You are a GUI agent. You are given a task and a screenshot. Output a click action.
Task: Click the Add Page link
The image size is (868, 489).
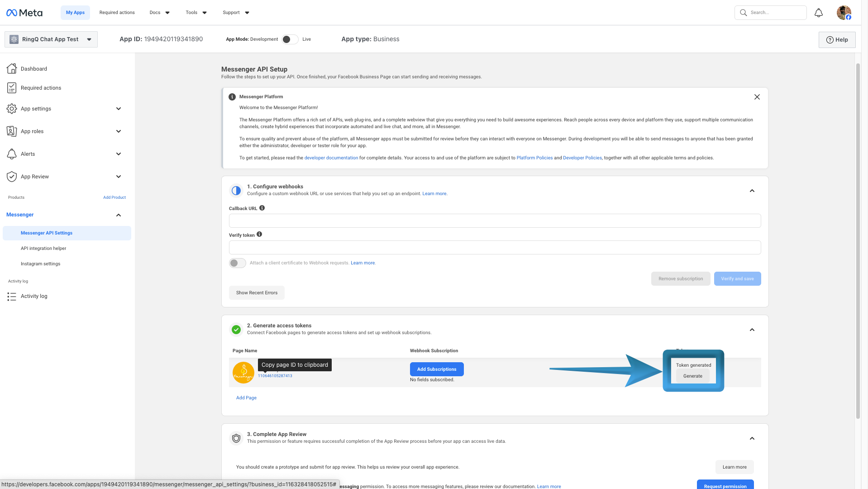[x=246, y=398]
